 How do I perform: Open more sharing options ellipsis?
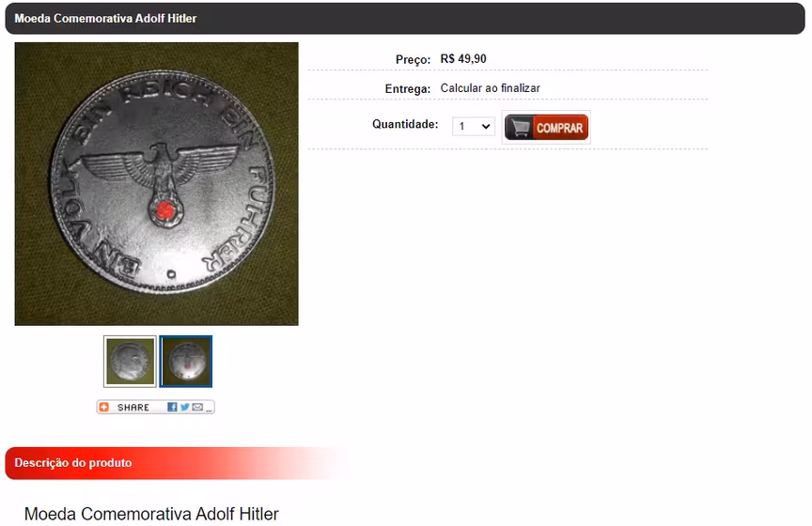click(x=210, y=410)
